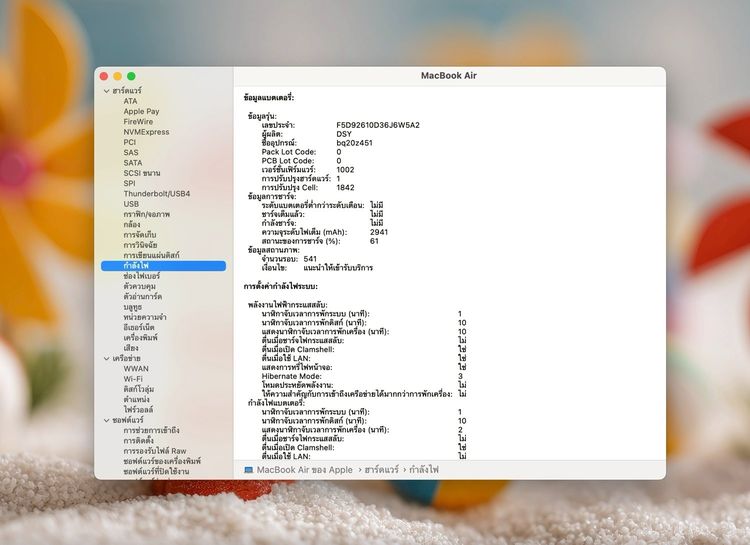Select NVMExpress in hardware list
750x545 pixels.
[146, 132]
